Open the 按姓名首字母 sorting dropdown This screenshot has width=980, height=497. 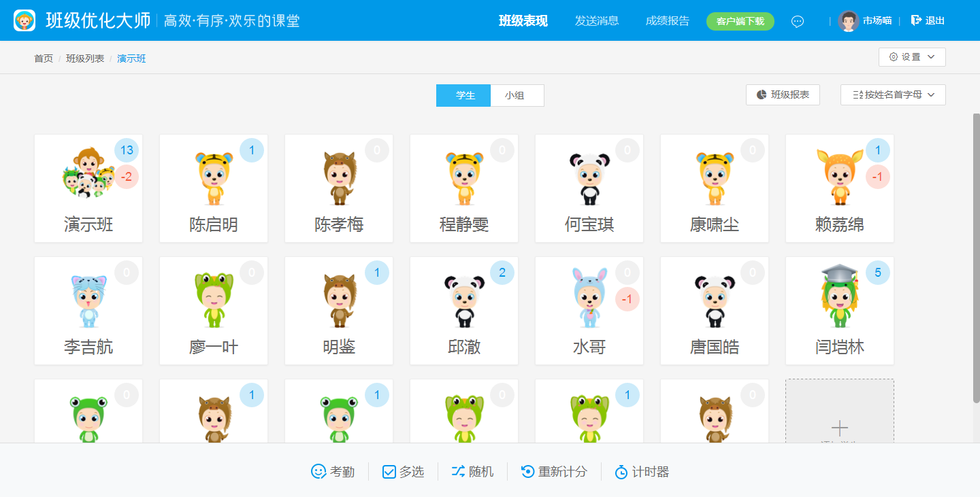(893, 95)
